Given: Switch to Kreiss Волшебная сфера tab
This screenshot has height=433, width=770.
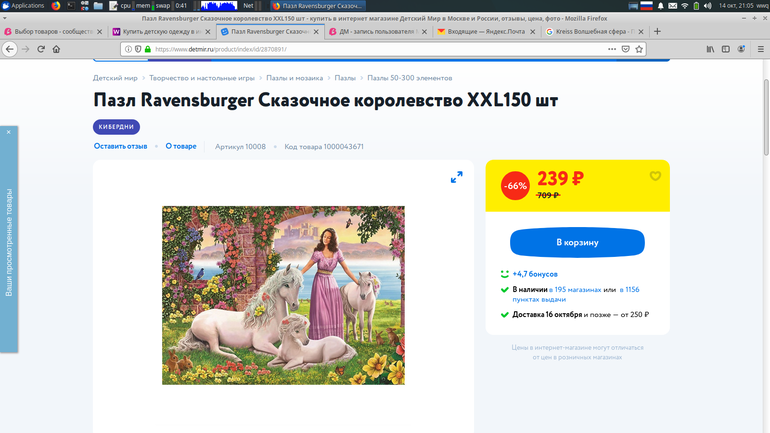Looking at the screenshot, I should (x=595, y=31).
